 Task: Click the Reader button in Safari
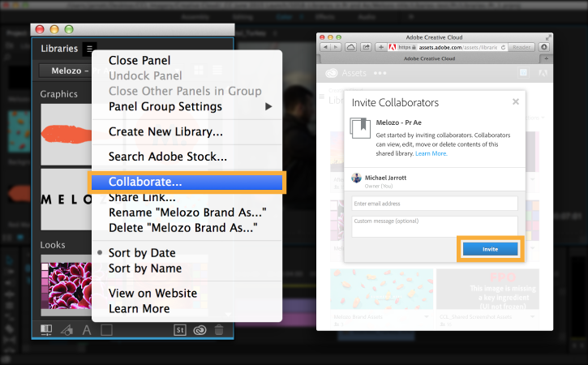pyautogui.click(x=521, y=47)
